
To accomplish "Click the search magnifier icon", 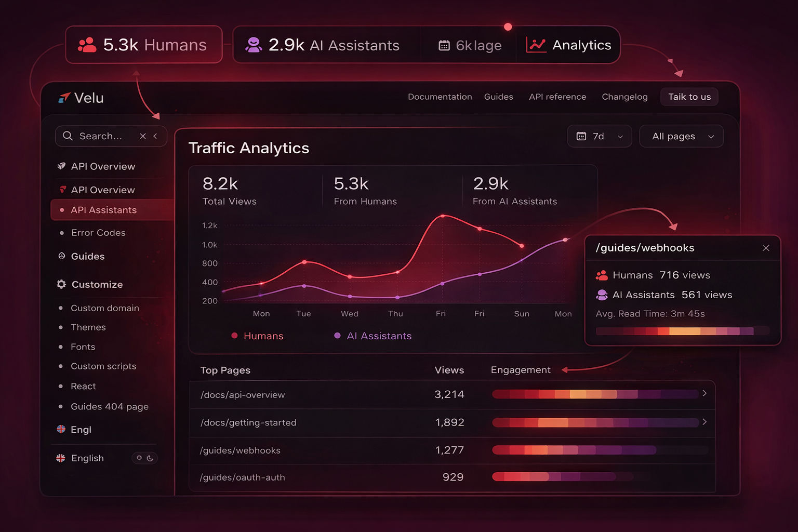I will pyautogui.click(x=68, y=136).
